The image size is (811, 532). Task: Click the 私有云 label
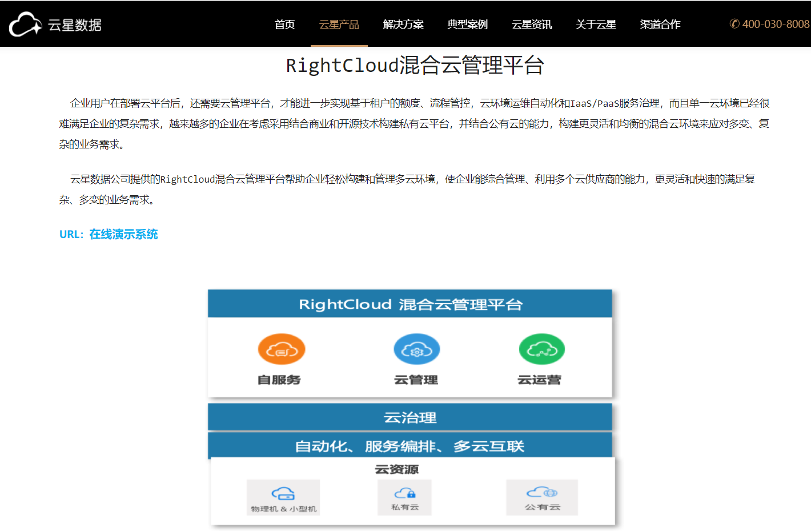405,507
